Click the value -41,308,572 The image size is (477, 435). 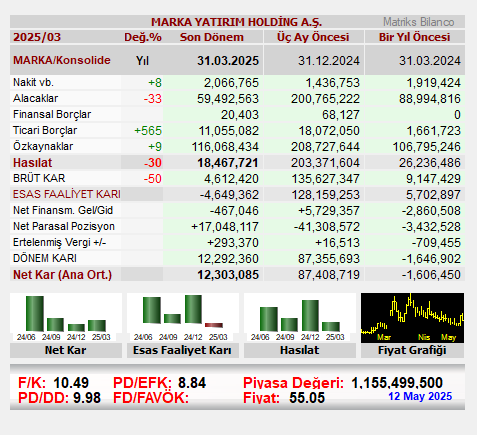point(327,227)
